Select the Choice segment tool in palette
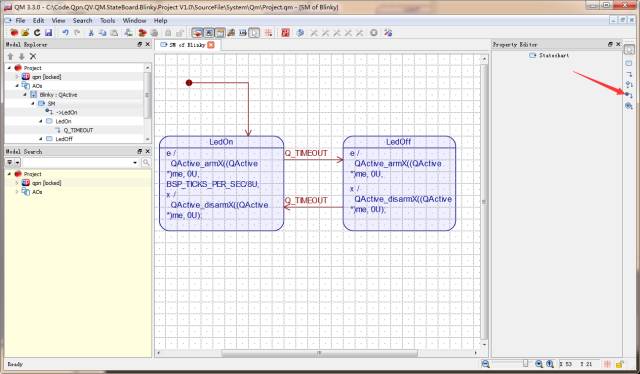The height and width of the screenshot is (374, 640). 629,85
